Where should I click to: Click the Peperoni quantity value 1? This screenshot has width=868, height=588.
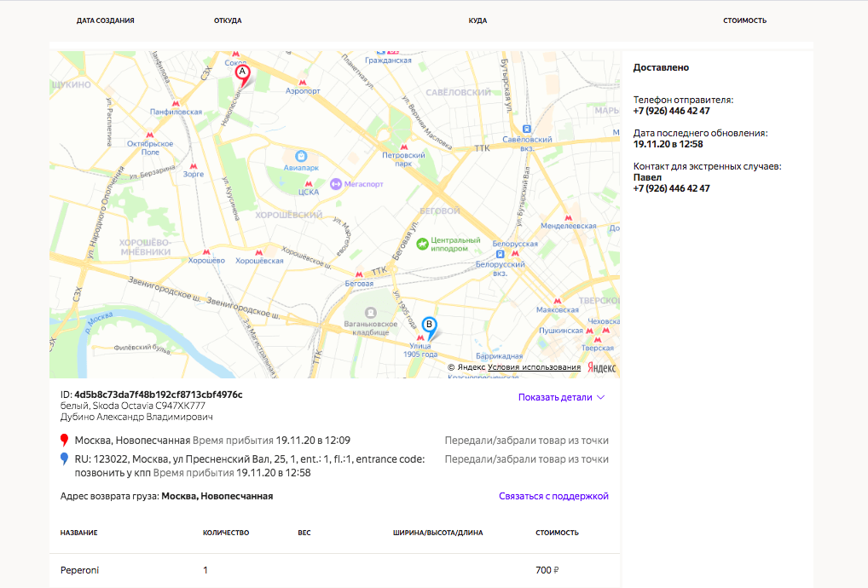205,570
